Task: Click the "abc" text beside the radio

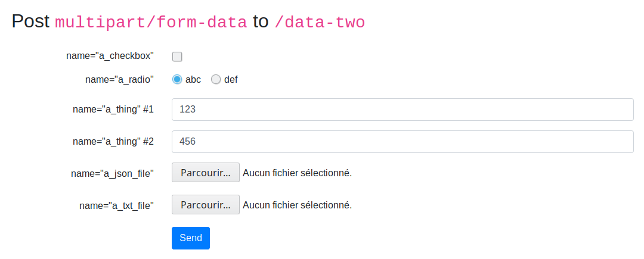Action: coord(193,79)
